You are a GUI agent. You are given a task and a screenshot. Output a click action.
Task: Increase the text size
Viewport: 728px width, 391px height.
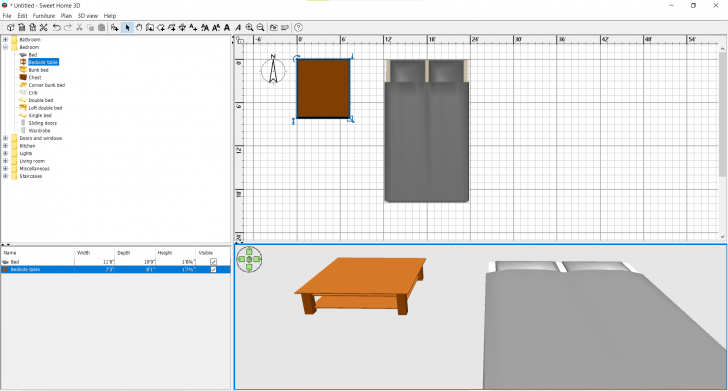[205, 28]
